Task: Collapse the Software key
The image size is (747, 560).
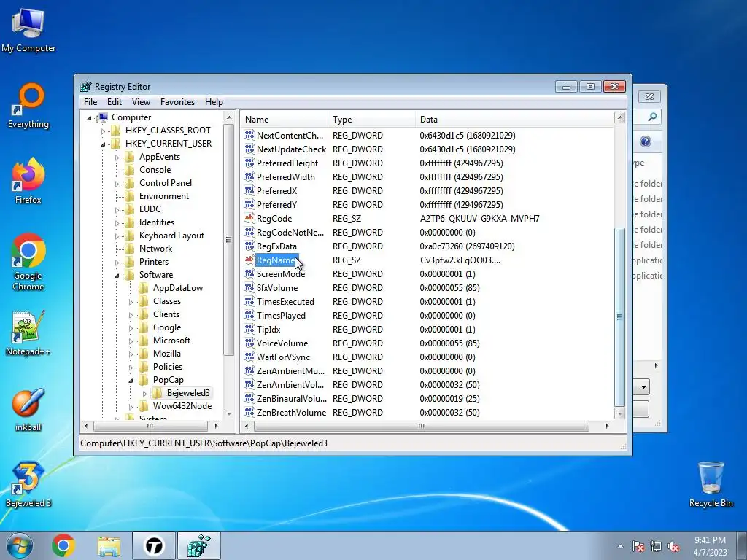Action: coord(117,275)
